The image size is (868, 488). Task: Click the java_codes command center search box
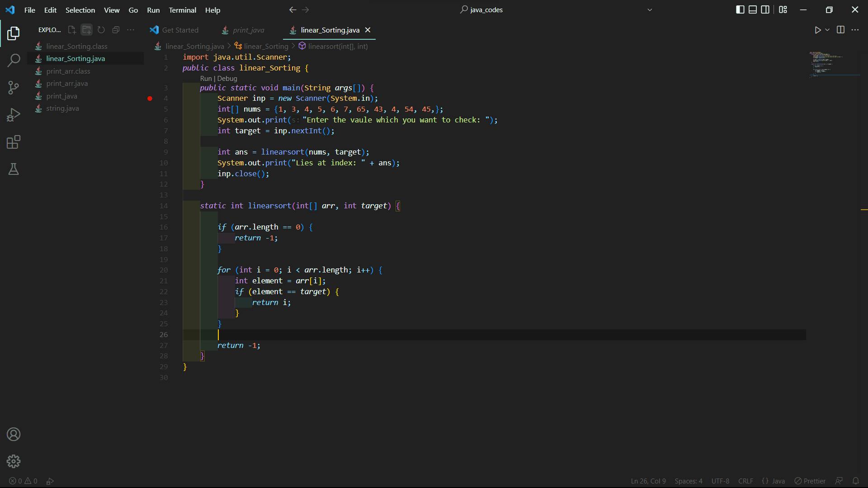point(481,10)
